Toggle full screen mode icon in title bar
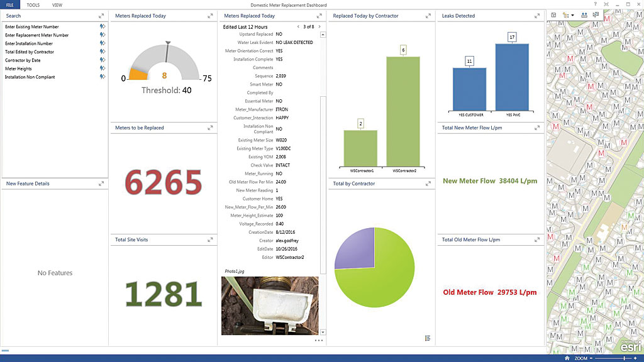The width and height of the screenshot is (644, 362). coord(606,4)
